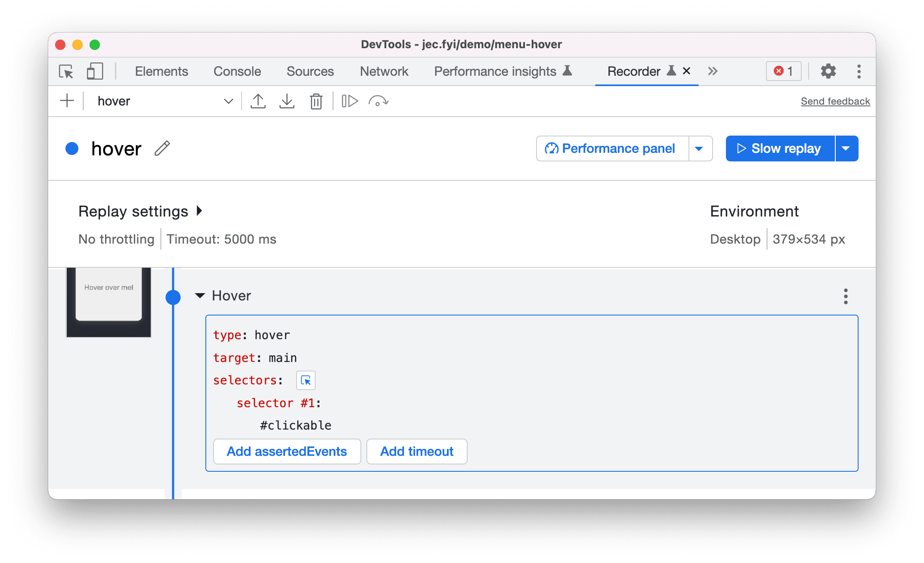Open the recording name dropdown

point(229,100)
